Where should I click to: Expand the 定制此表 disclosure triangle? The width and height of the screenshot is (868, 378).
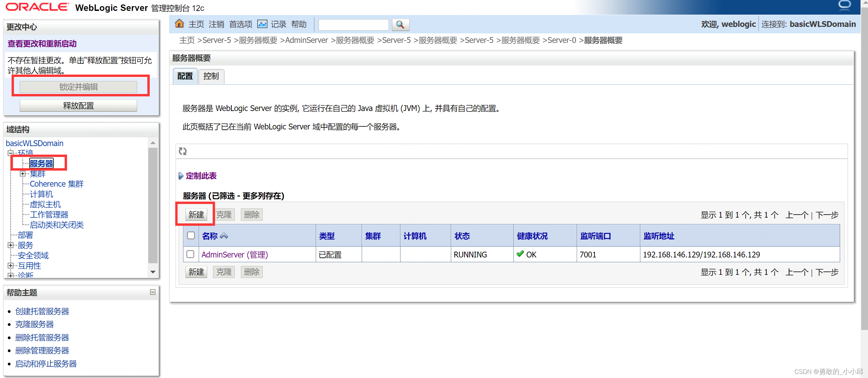click(x=181, y=176)
